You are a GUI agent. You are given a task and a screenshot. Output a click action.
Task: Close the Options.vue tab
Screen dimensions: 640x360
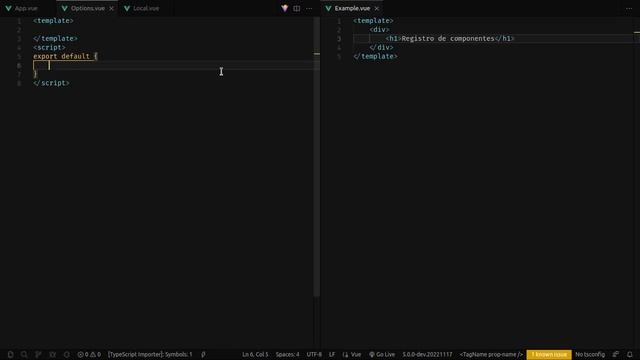click(111, 8)
